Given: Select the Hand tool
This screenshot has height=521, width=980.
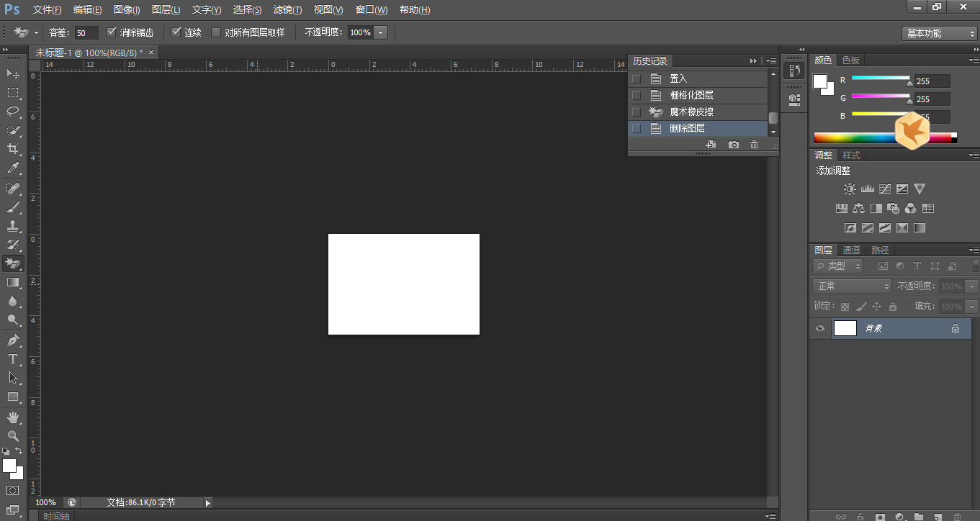Looking at the screenshot, I should pyautogui.click(x=13, y=417).
